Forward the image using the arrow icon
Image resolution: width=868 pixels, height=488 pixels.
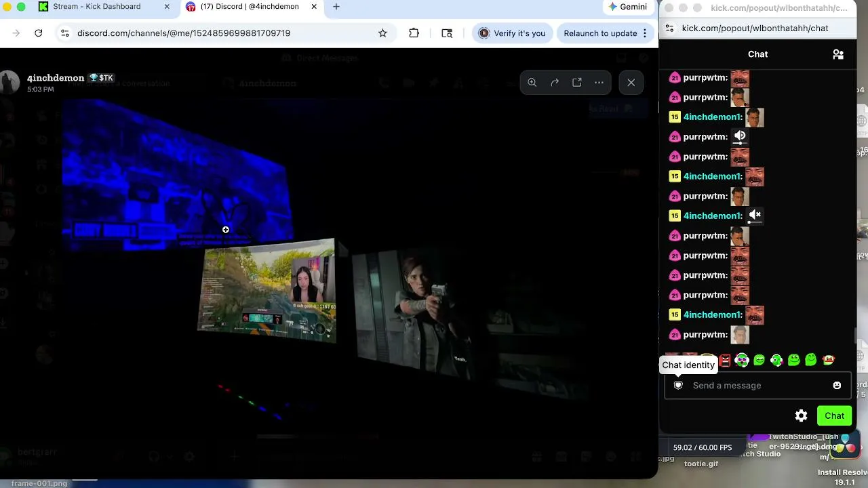pyautogui.click(x=555, y=83)
